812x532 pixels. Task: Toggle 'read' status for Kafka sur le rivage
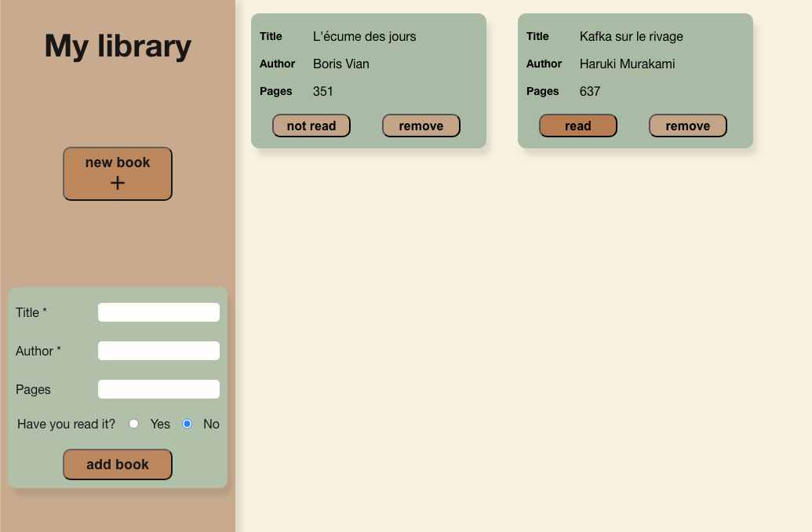(578, 126)
